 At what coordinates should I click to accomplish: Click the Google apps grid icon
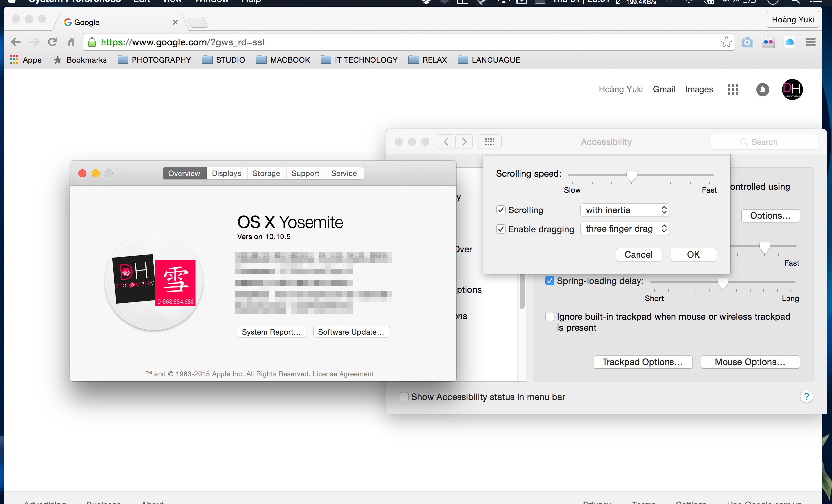coord(733,89)
